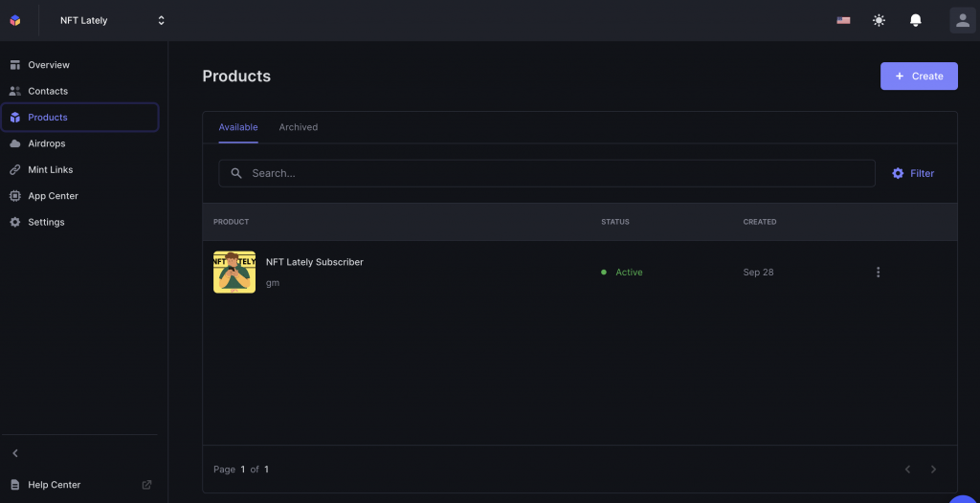
Task: Click the STATUS column header
Action: pyautogui.click(x=615, y=222)
